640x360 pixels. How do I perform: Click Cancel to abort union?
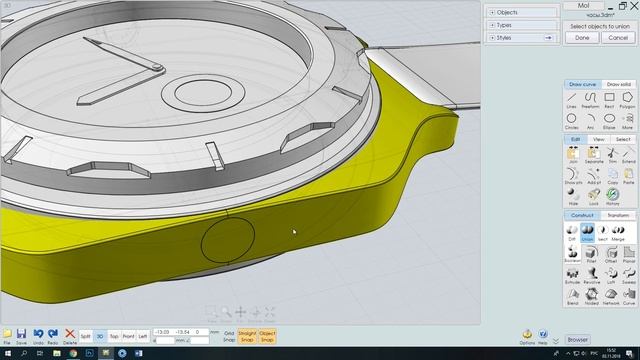[618, 38]
